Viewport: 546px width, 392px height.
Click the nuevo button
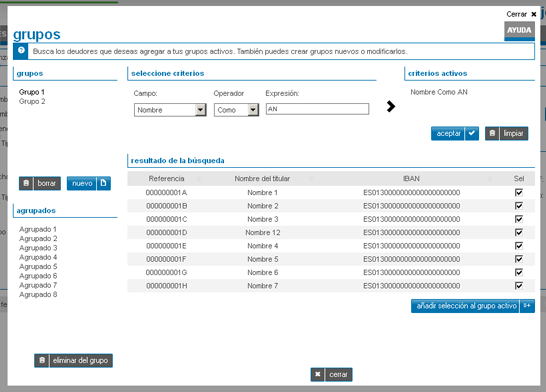click(x=89, y=183)
